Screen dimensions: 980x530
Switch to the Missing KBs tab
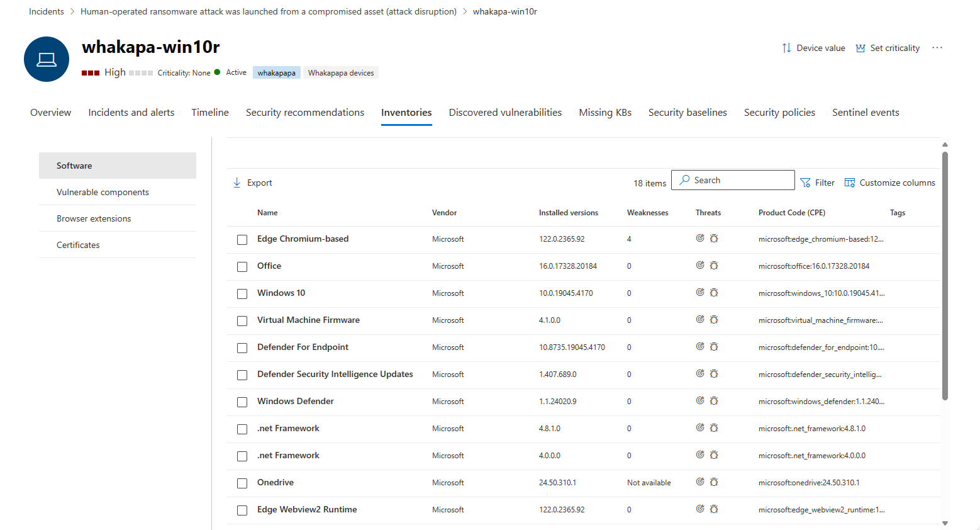tap(605, 113)
